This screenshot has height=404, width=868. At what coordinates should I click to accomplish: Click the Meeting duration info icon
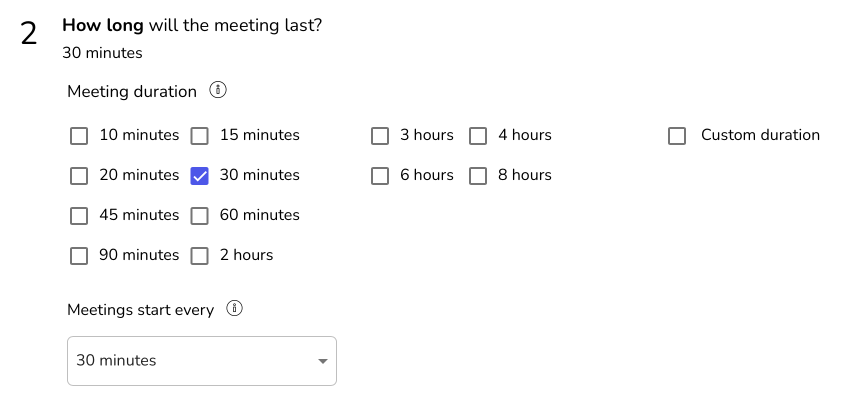pos(217,90)
